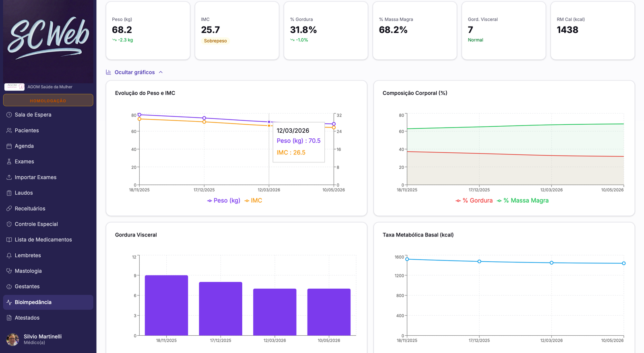Screen dimensions: 644x353
Task: Select the Exames flask icon
Action: point(9,162)
